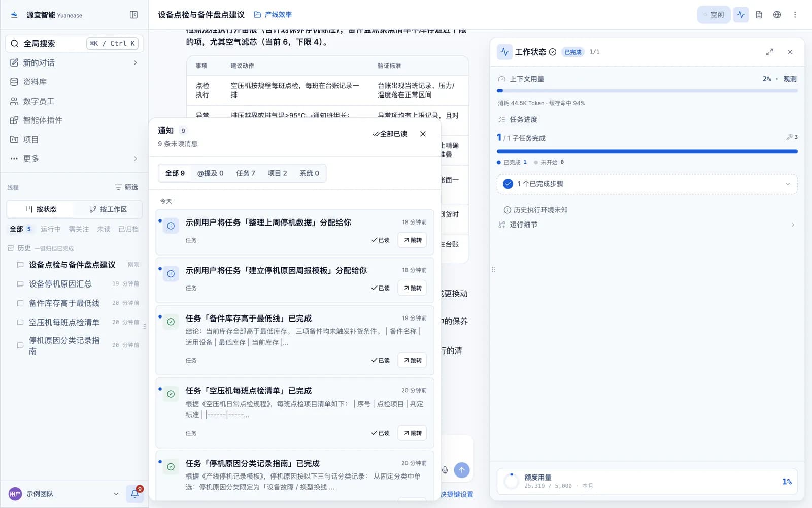Click the 子任务完成 progress bar
Viewport: 812px width, 508px height.
647,151
